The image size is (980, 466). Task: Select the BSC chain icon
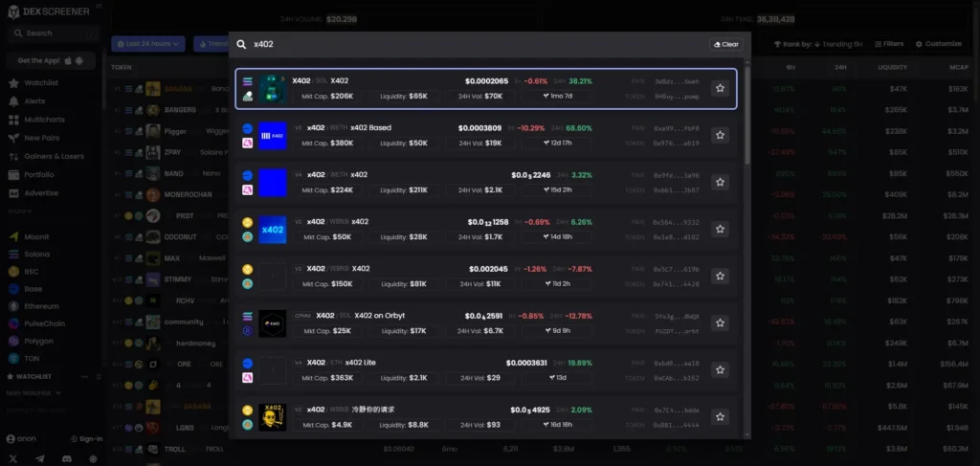[x=13, y=272]
